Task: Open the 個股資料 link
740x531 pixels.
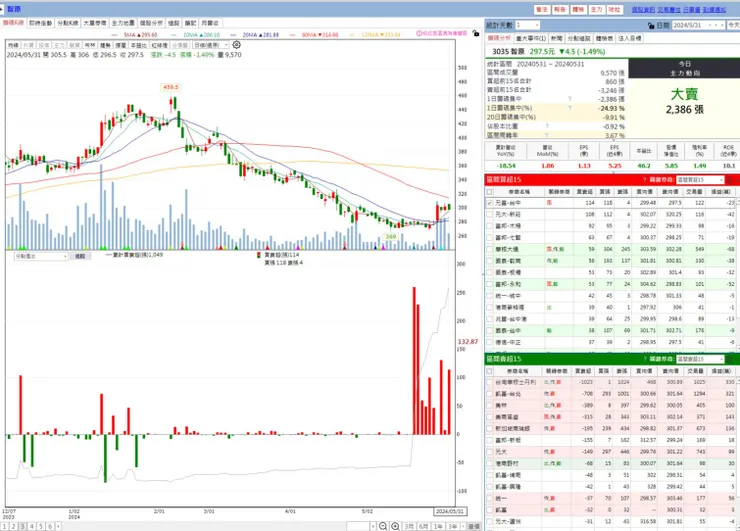Action: (643, 9)
